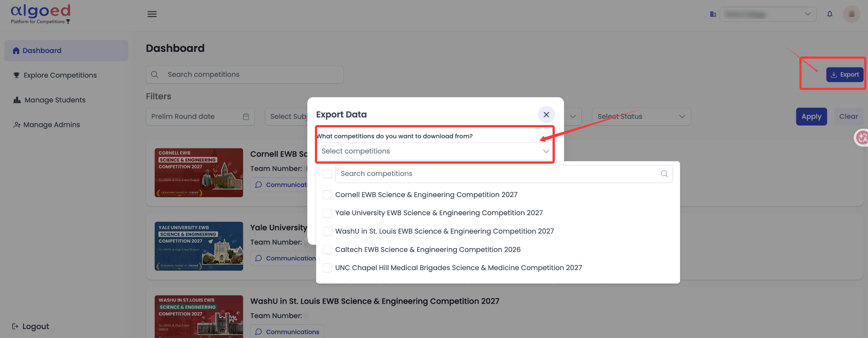Click the organization building icon
The width and height of the screenshot is (868, 338).
(713, 14)
